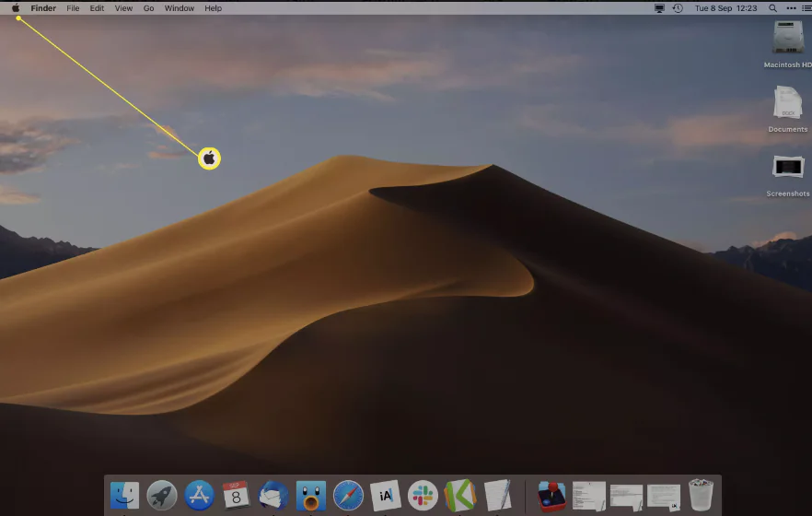Screen dimensions: 812x516
Task: Click the three-dots menu bar icon
Action: point(792,8)
